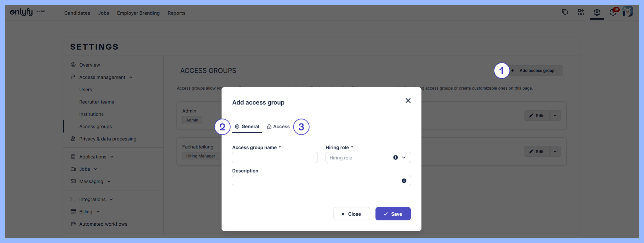Open Employer Branding in top navigation
The height and width of the screenshot is (243, 644).
[x=138, y=13]
